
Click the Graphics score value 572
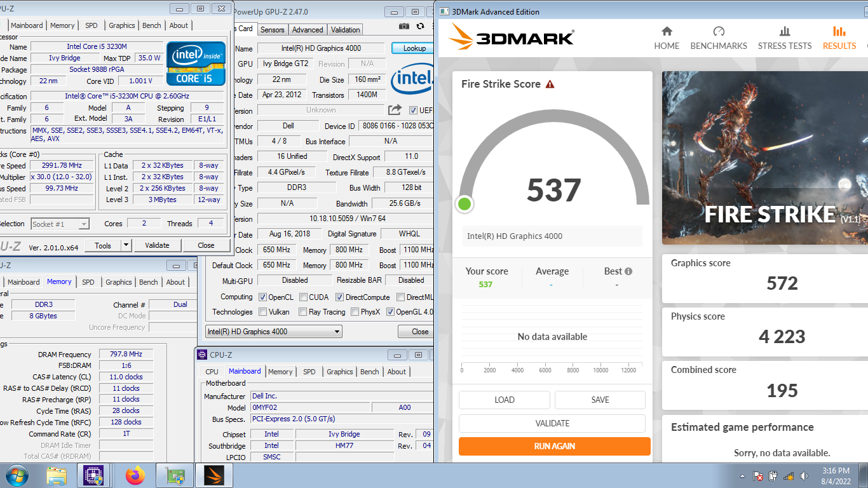coord(782,283)
